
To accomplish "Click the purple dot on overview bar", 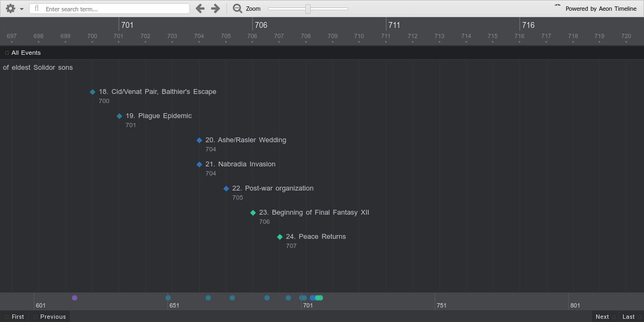I will (75, 298).
